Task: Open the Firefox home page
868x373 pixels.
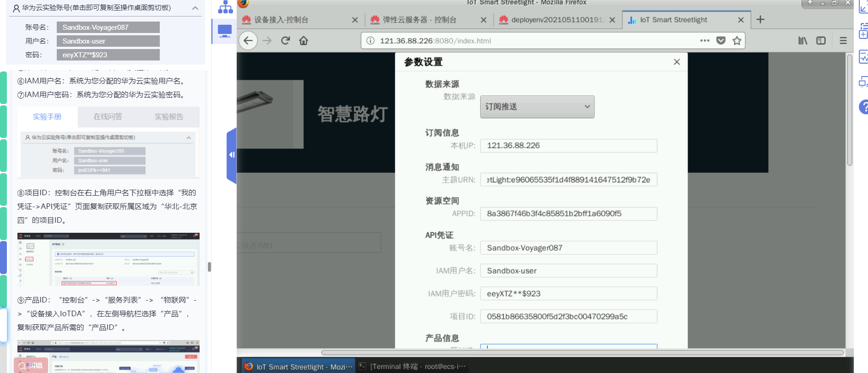Action: pyautogui.click(x=304, y=41)
